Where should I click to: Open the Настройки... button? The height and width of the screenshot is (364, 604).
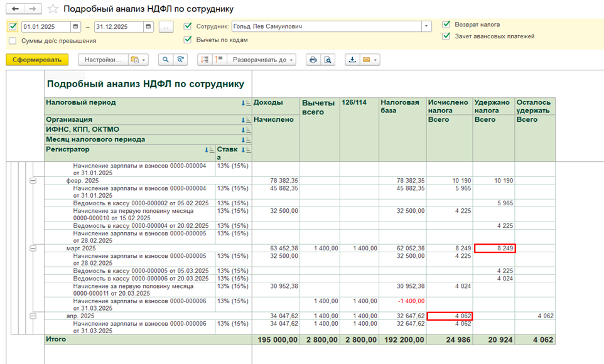(x=102, y=60)
